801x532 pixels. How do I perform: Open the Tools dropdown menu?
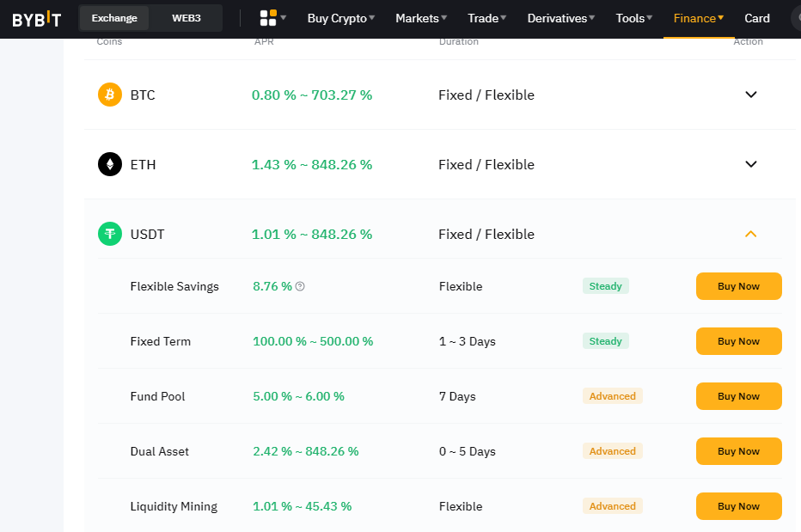pos(634,18)
